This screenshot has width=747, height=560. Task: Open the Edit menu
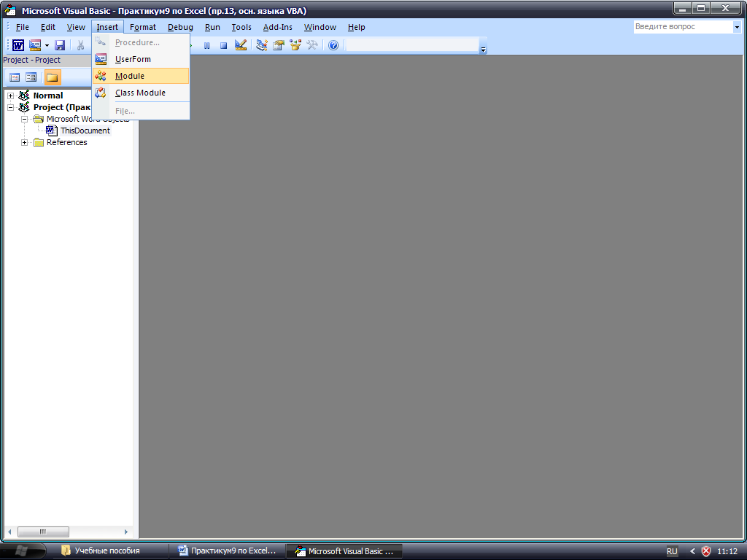click(x=47, y=27)
